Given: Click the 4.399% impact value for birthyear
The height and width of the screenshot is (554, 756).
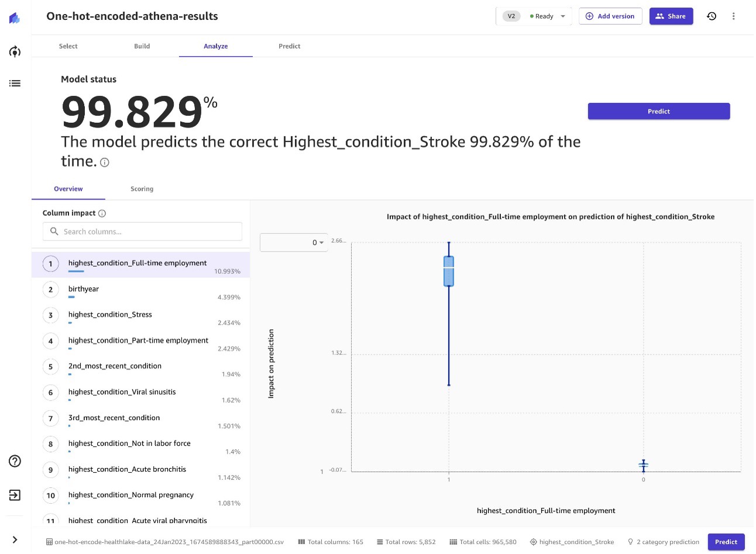Looking at the screenshot, I should pyautogui.click(x=229, y=297).
